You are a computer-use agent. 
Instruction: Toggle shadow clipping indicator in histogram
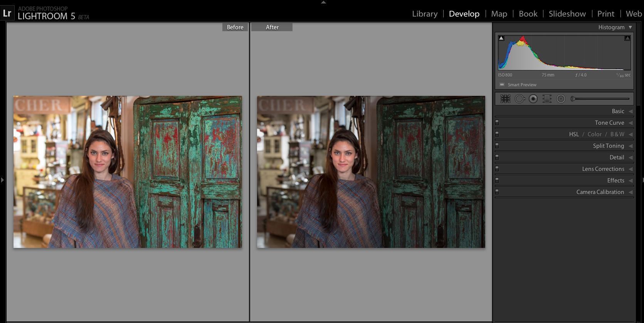pyautogui.click(x=501, y=38)
